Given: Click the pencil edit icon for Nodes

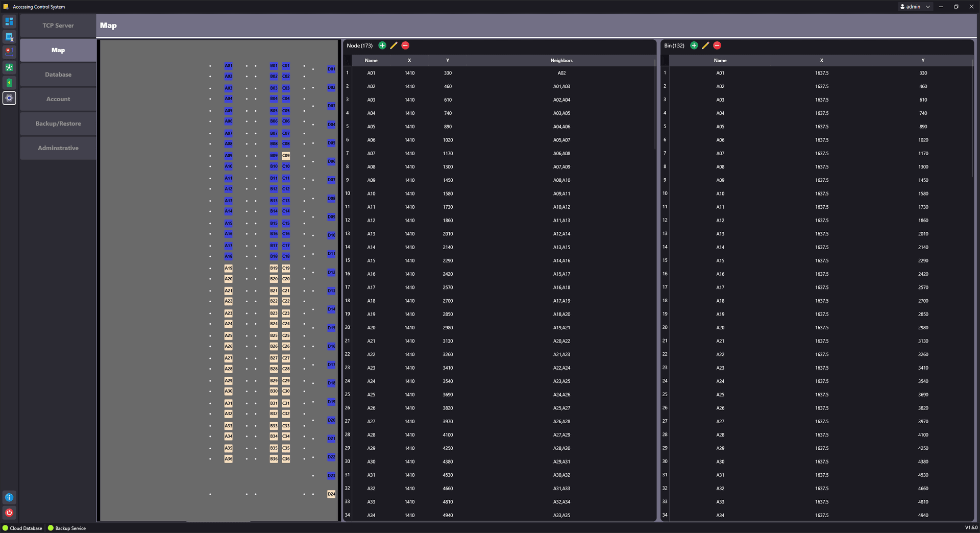Looking at the screenshot, I should 394,45.
